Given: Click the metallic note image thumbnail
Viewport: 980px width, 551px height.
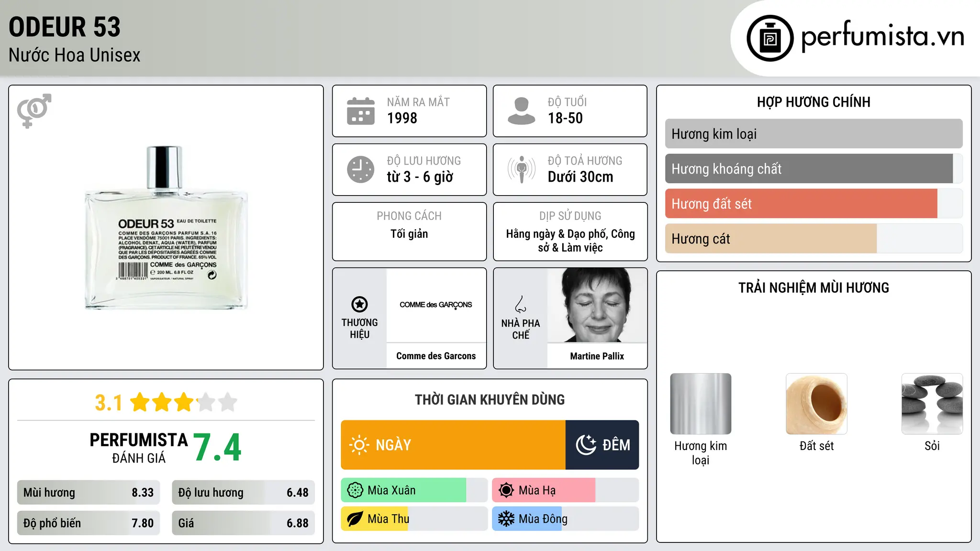Looking at the screenshot, I should pyautogui.click(x=701, y=404).
